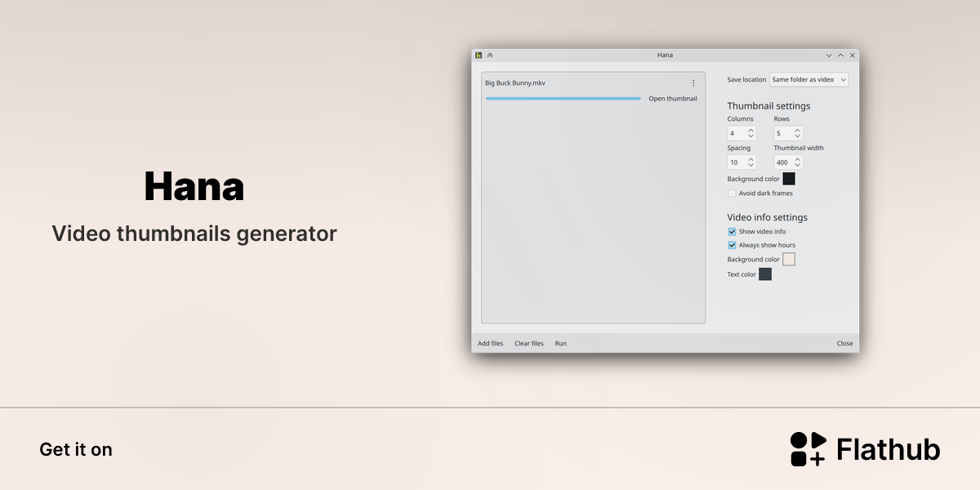
Task: Click the Big Buck Bunny progress bar
Action: pos(563,99)
